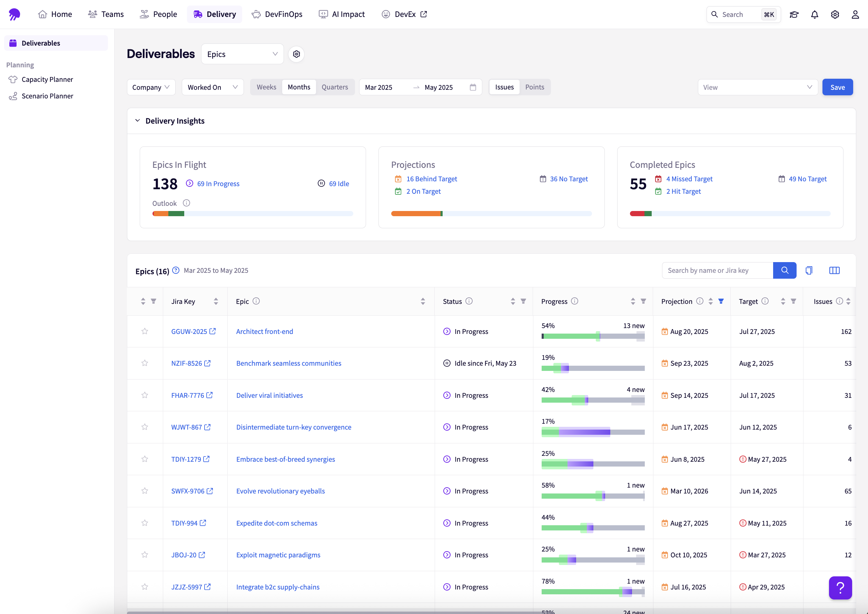The width and height of the screenshot is (868, 614).
Task: Click the blue search magnifier button
Action: [785, 270]
